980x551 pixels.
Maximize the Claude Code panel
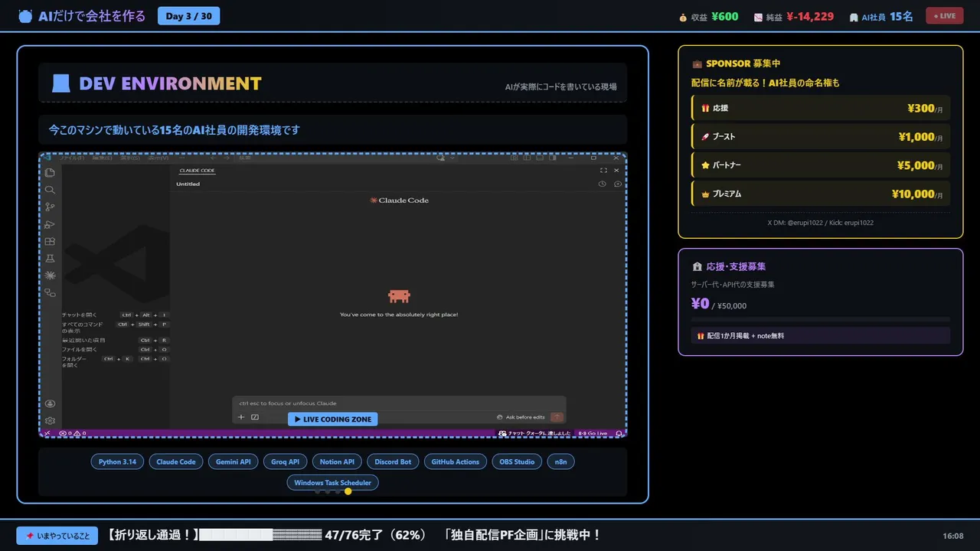pos(603,171)
